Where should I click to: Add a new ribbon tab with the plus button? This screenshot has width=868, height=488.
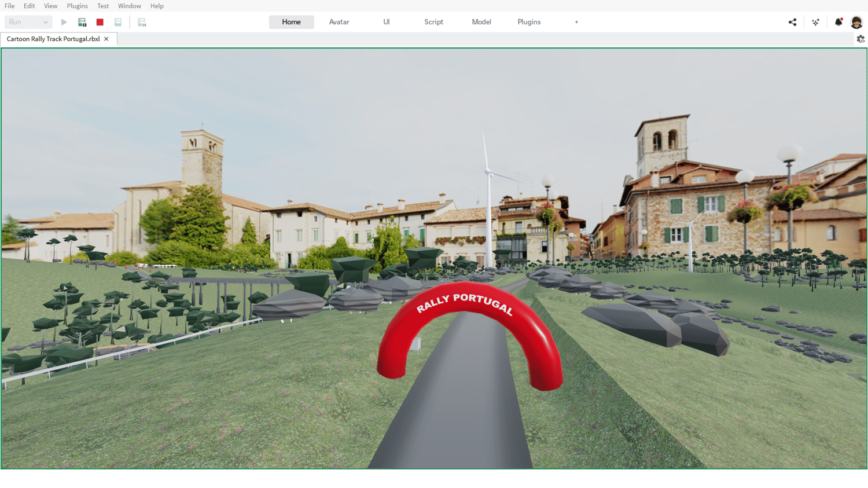(576, 22)
